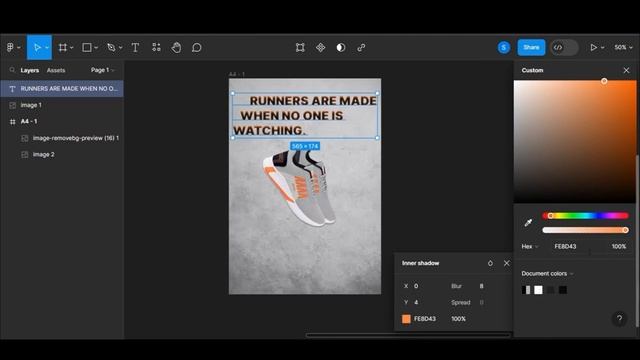Select the RUNNERS ARE MADE text layer
The height and width of the screenshot is (360, 640).
tap(62, 89)
